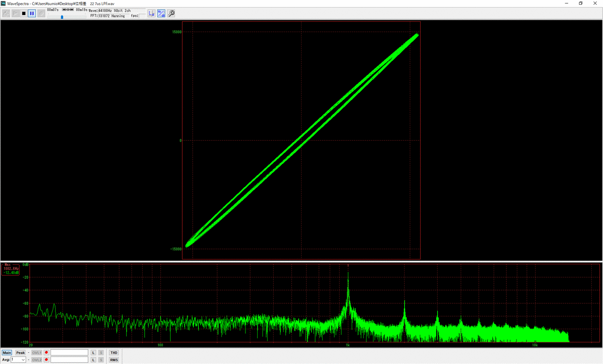The image size is (603, 364).
Task: Click the 1k frequency axis label
Action: [348, 345]
